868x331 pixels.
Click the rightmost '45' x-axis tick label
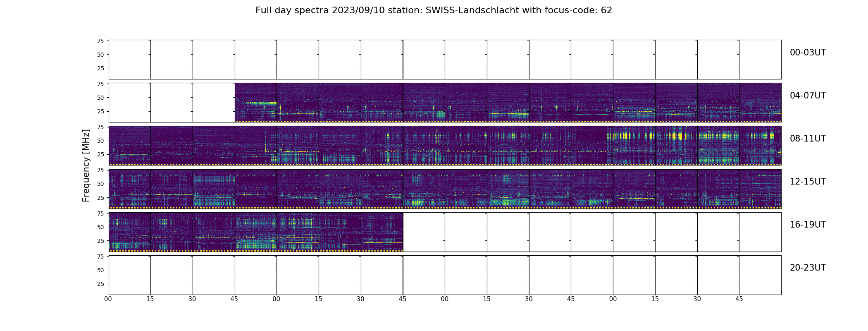tap(739, 299)
